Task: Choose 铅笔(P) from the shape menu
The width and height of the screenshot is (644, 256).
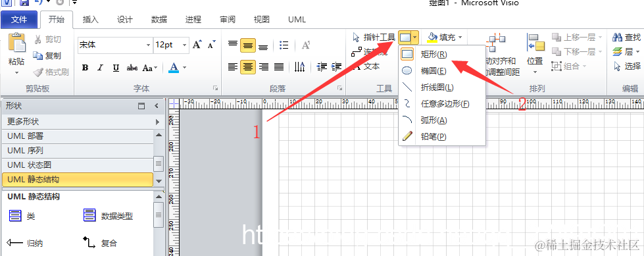Action: [442, 136]
